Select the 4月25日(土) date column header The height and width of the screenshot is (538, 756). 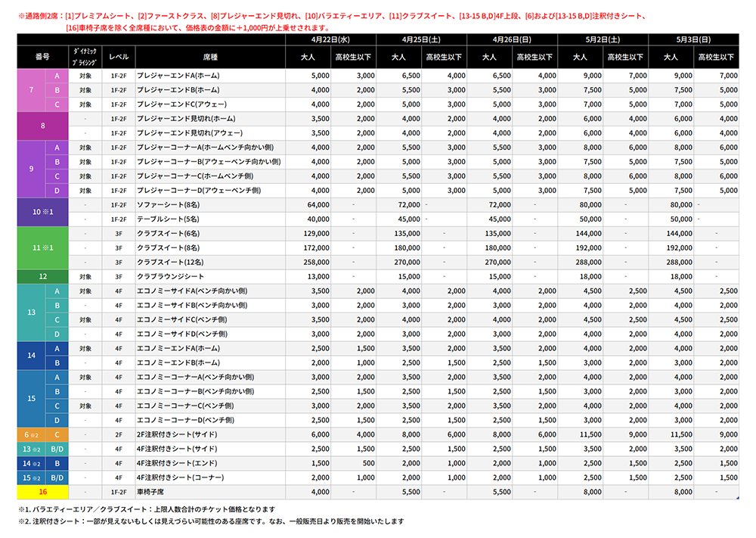click(x=421, y=39)
